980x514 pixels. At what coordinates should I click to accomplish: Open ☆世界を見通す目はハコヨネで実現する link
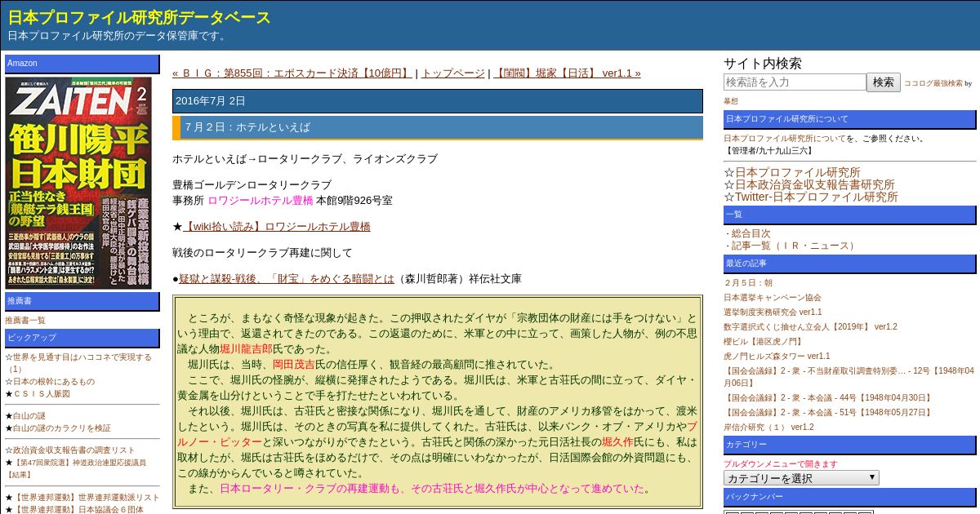[78, 362]
